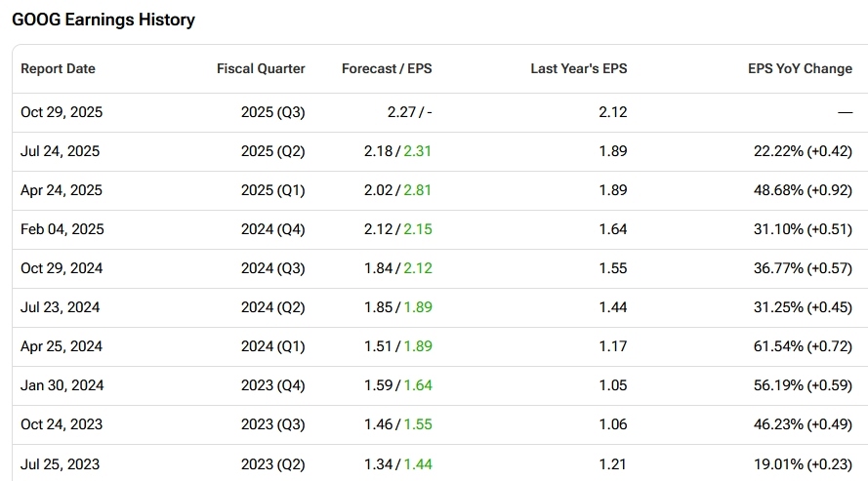
Task: Select the Jul 24, 2025 report date cell
Action: tap(60, 151)
